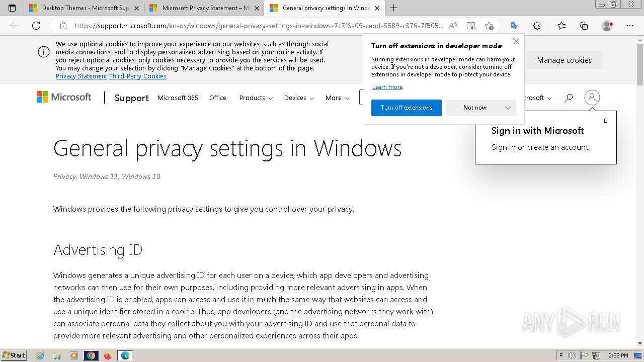Click the Advertising ID section heading

click(x=98, y=250)
